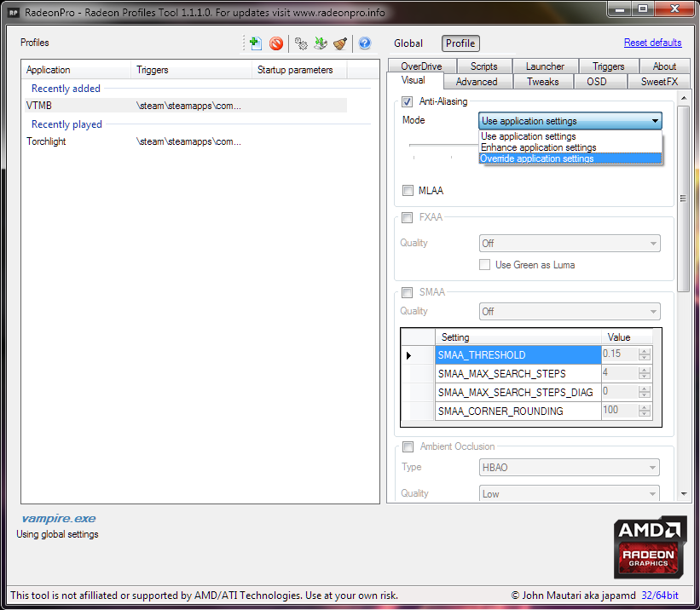This screenshot has width=700, height=610.
Task: Switch to the OverDrive tab
Action: (x=422, y=66)
